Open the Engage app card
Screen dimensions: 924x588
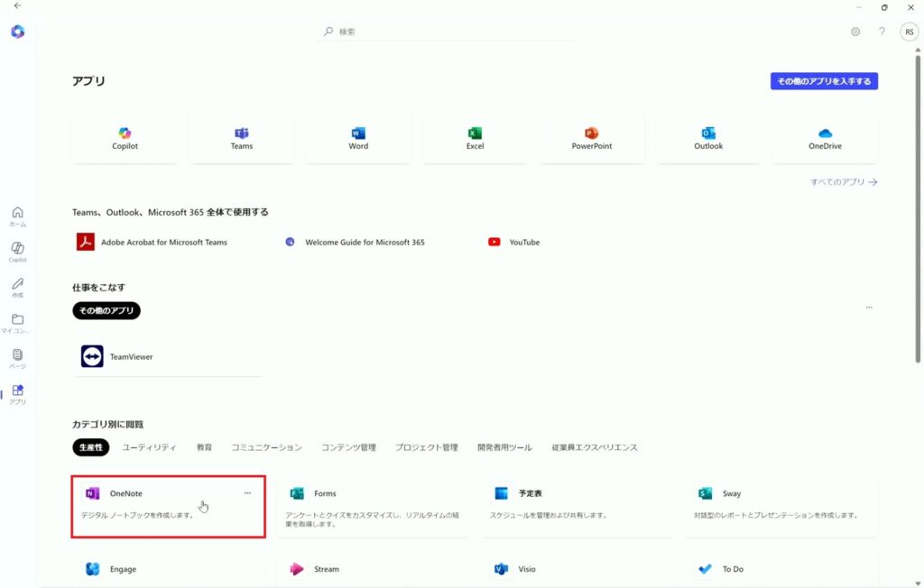tap(168, 569)
